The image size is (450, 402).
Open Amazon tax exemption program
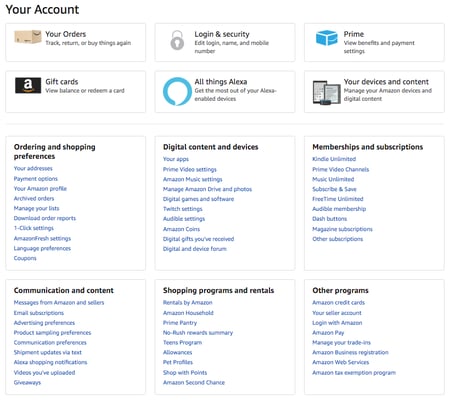pos(354,372)
